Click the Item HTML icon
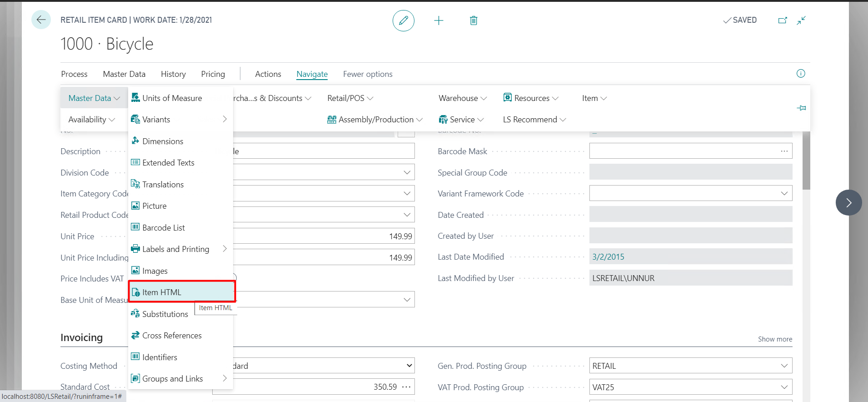 (x=135, y=292)
